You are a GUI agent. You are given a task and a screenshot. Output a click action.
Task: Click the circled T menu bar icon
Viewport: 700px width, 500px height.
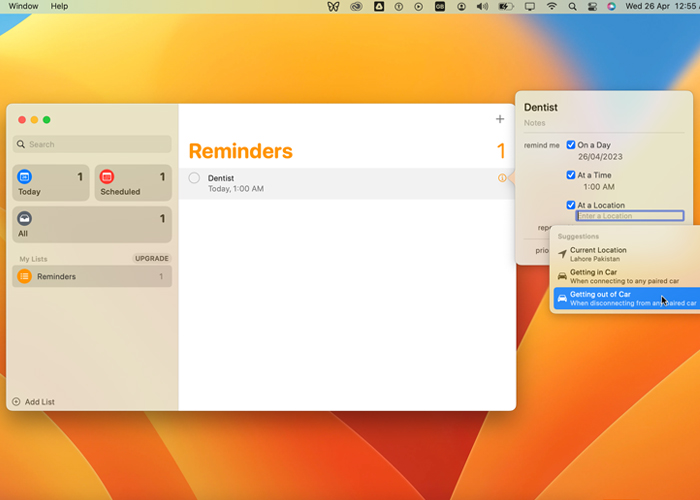coord(399,7)
